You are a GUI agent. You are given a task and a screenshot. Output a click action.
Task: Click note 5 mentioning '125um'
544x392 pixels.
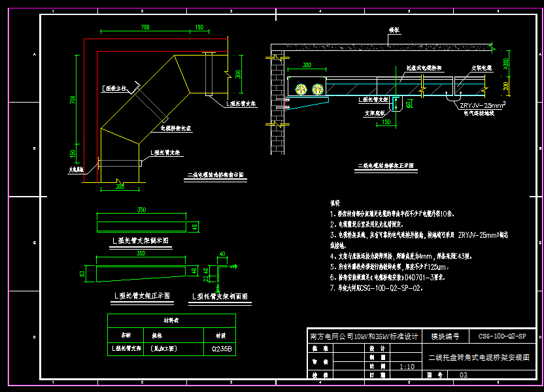pyautogui.click(x=390, y=267)
